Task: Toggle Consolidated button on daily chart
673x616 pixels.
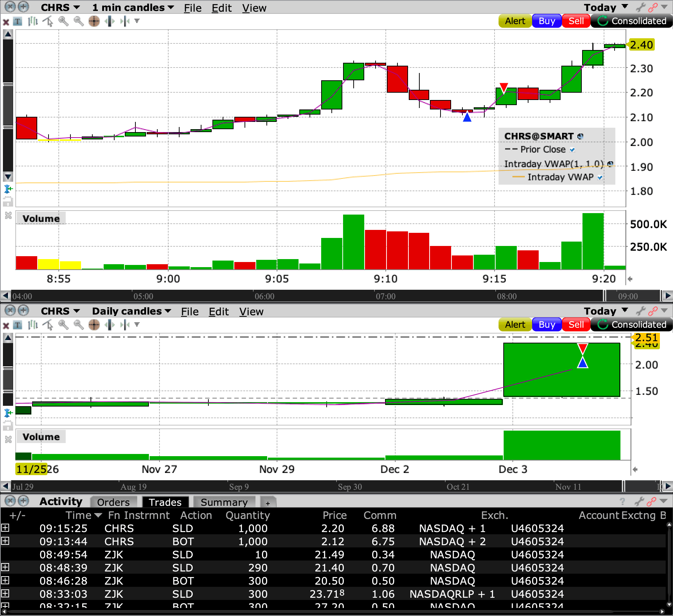Action: tap(631, 324)
